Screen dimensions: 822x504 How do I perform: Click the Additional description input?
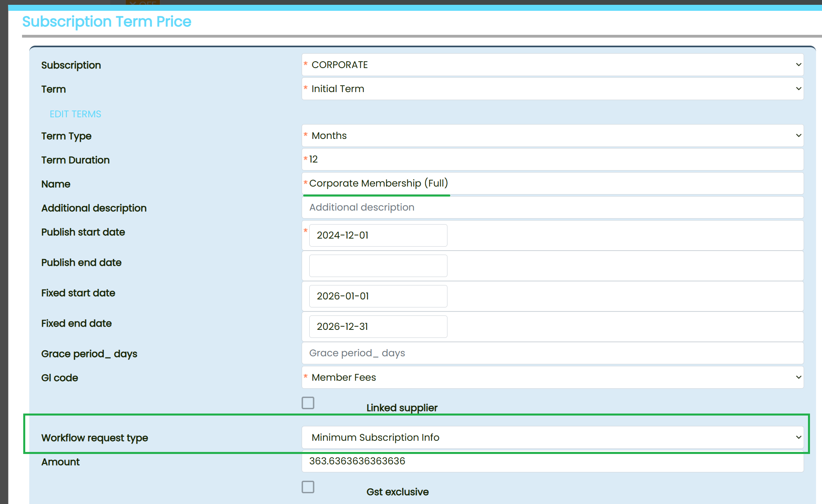[552, 207]
